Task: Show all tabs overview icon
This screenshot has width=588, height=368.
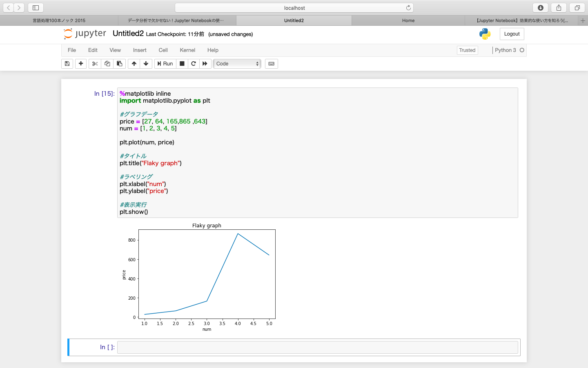Action: pyautogui.click(x=577, y=8)
